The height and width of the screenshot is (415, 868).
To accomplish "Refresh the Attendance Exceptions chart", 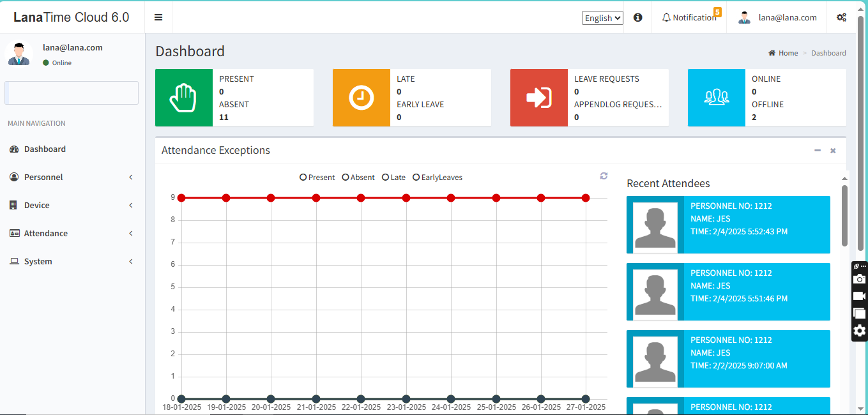I will (604, 176).
